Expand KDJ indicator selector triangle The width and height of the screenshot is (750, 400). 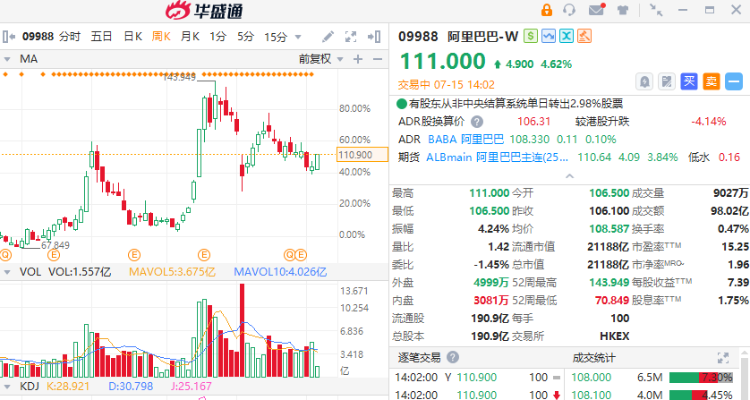7,386
